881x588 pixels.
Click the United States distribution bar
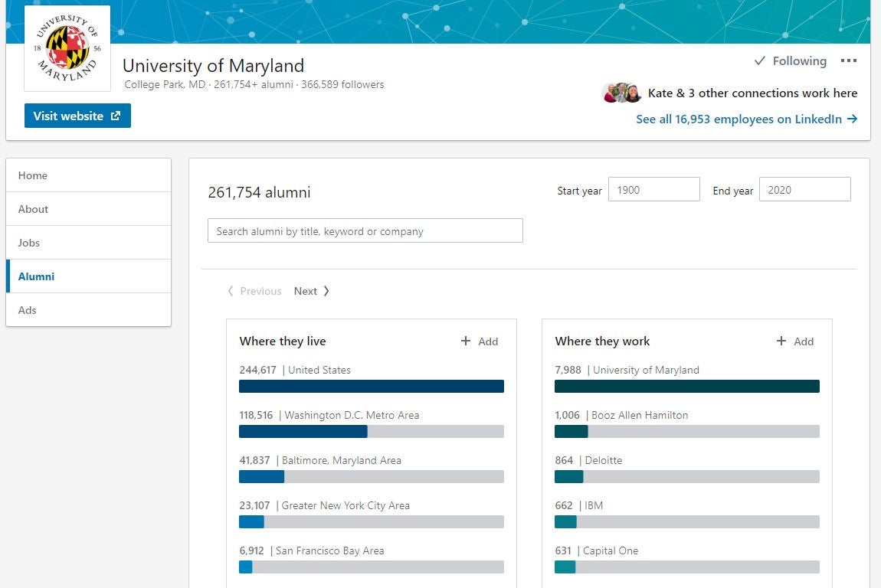(372, 386)
